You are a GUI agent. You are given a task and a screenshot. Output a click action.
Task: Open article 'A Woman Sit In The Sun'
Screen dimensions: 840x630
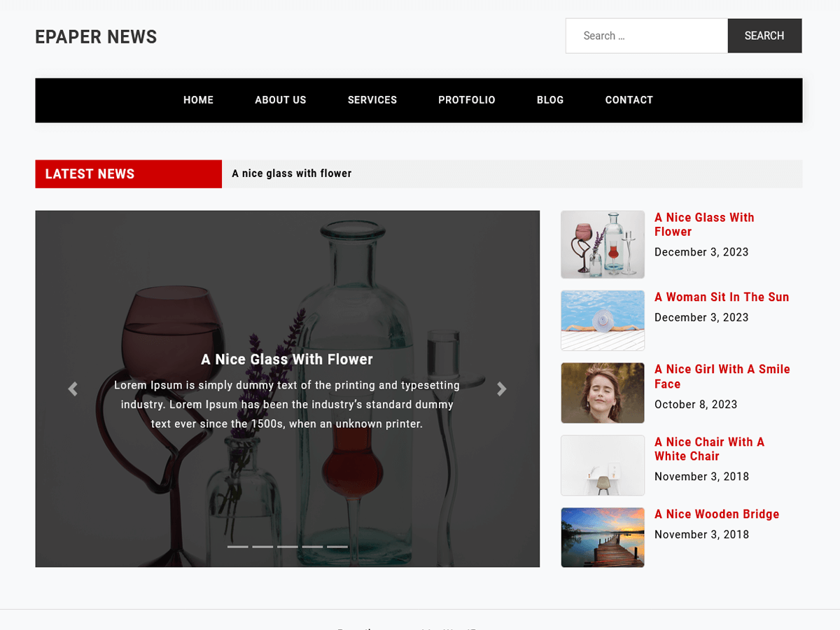click(x=722, y=297)
